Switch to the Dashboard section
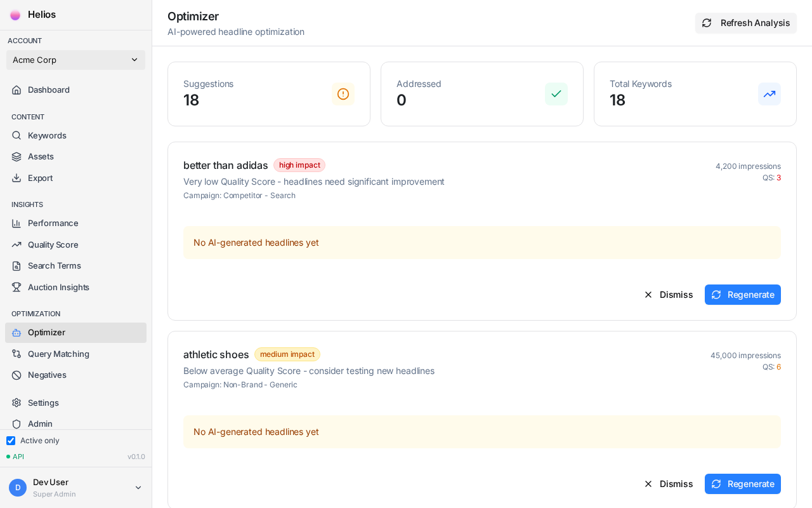Image resolution: width=812 pixels, height=508 pixels. 49,90
